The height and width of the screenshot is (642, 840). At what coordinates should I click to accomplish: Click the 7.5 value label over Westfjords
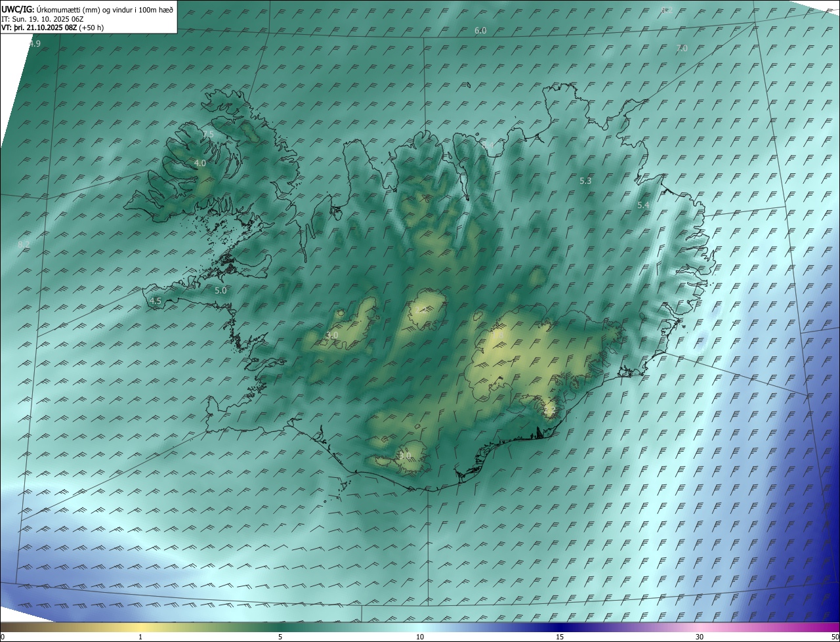(208, 134)
